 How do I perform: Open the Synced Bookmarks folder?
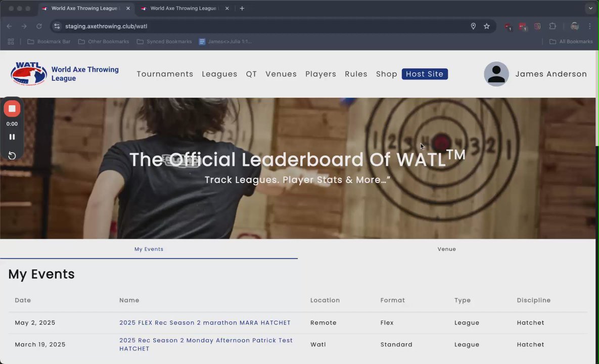pos(164,41)
